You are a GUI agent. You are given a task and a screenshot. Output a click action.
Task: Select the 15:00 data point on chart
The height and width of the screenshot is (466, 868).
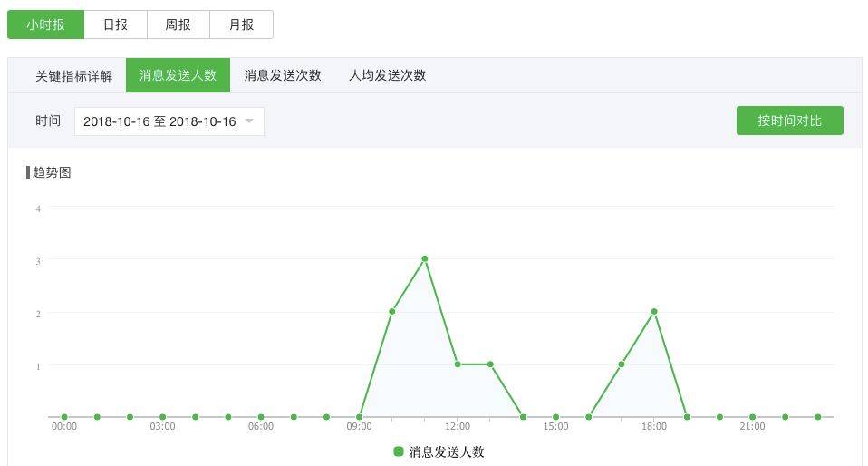pyautogui.click(x=556, y=417)
